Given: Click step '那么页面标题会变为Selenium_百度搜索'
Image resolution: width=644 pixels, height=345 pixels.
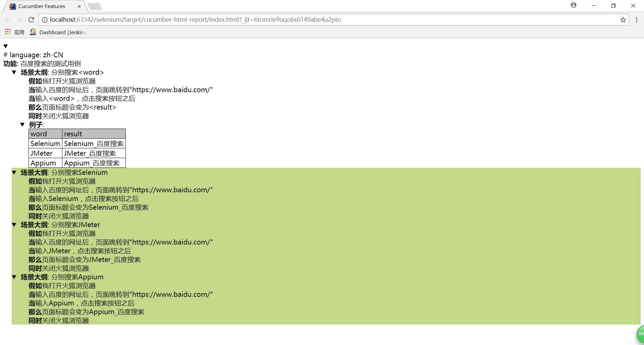Looking at the screenshot, I should tap(88, 207).
